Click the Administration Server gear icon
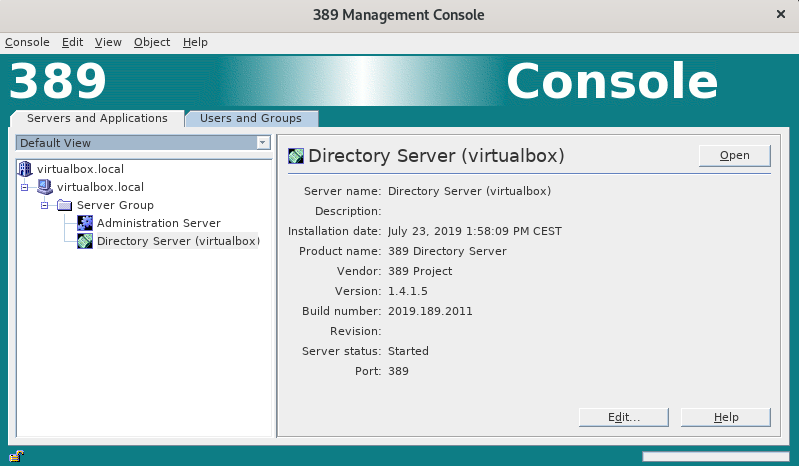The width and height of the screenshot is (799, 466). [85, 223]
